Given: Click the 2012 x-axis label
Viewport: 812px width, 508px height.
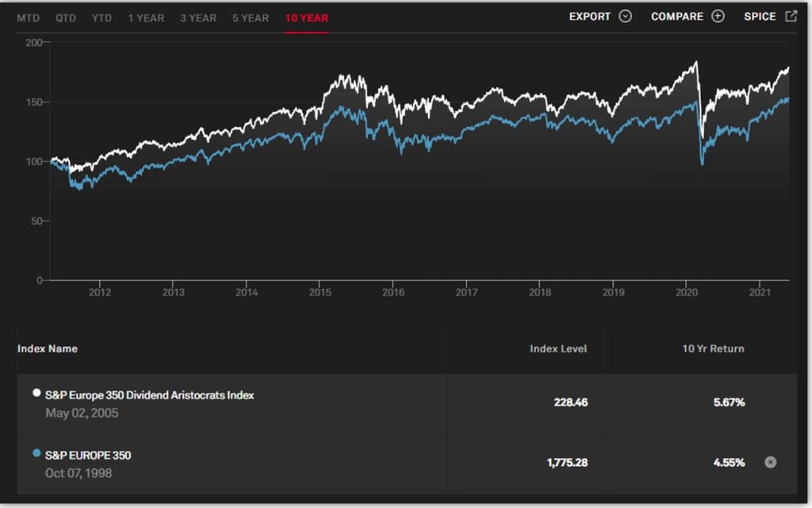Looking at the screenshot, I should [100, 292].
